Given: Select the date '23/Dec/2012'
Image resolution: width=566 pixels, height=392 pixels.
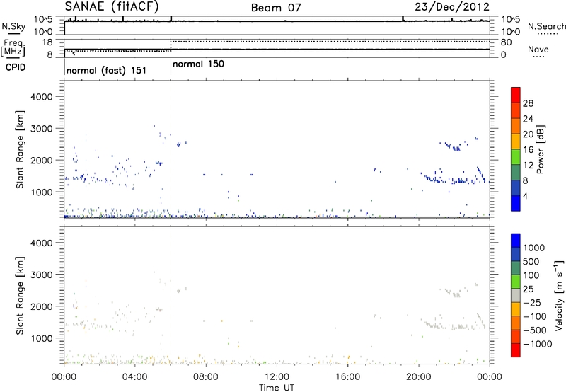Looking at the screenshot, I should click(x=452, y=7).
